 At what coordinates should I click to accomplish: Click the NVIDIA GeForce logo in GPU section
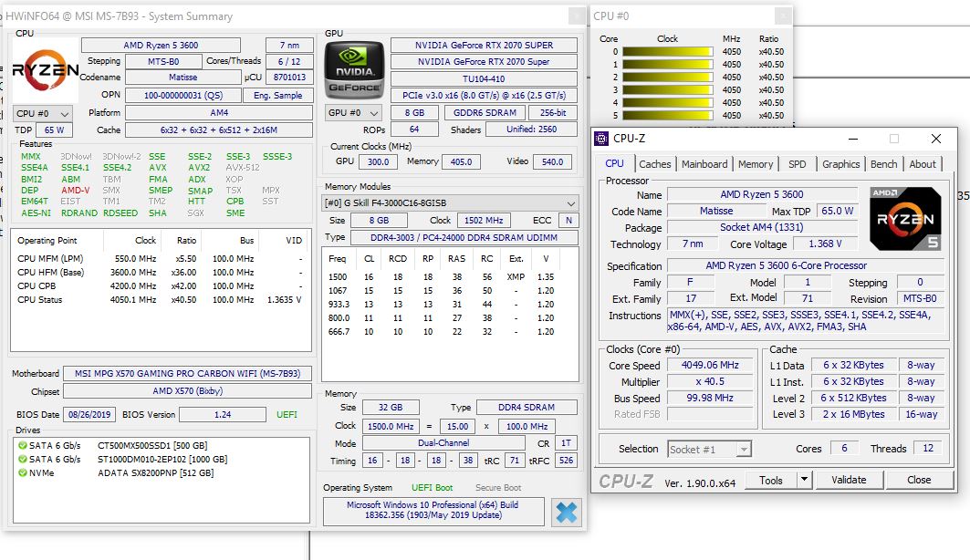click(354, 70)
